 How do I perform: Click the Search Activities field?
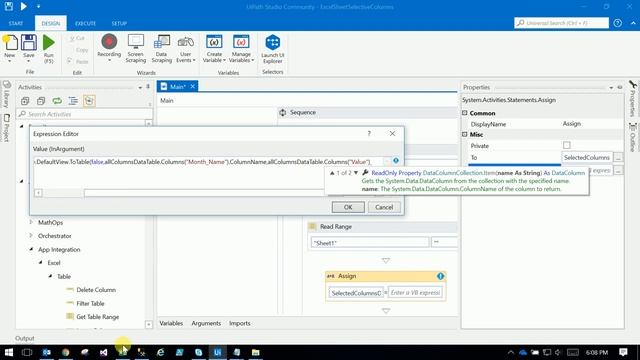[84, 114]
